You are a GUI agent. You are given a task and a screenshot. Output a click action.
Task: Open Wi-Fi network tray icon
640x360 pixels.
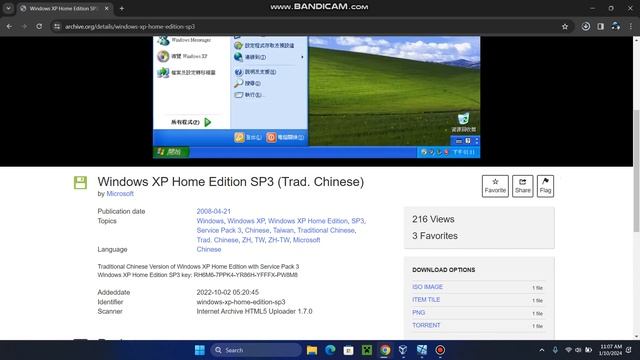(x=568, y=350)
